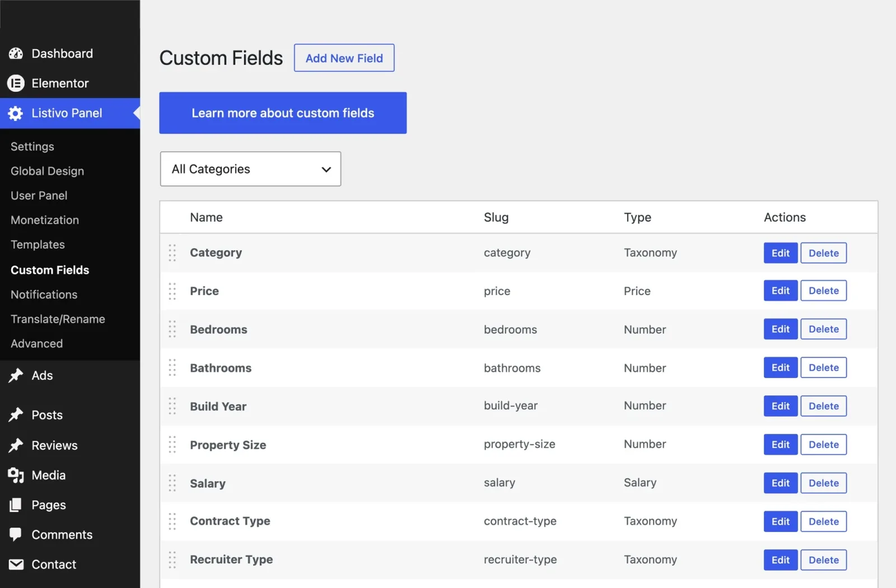Grab the Property Size row drag handle

[172, 445]
